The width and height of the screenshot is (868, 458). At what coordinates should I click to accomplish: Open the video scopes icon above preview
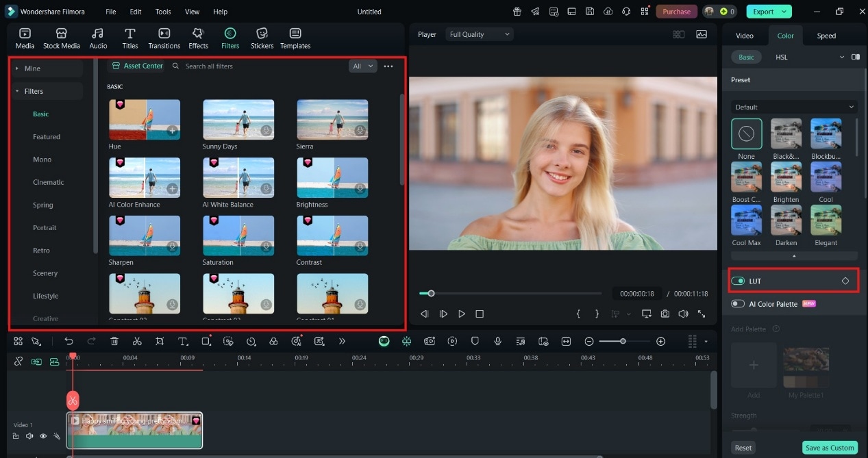click(x=702, y=34)
